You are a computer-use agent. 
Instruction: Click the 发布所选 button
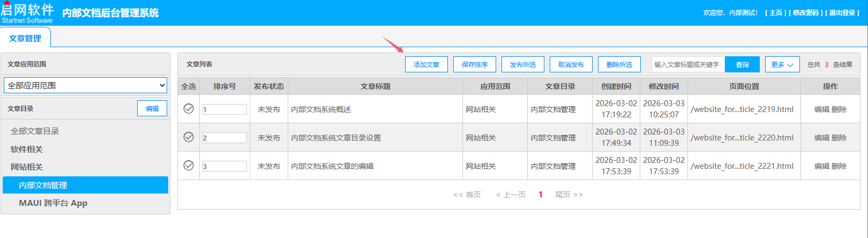click(x=523, y=64)
